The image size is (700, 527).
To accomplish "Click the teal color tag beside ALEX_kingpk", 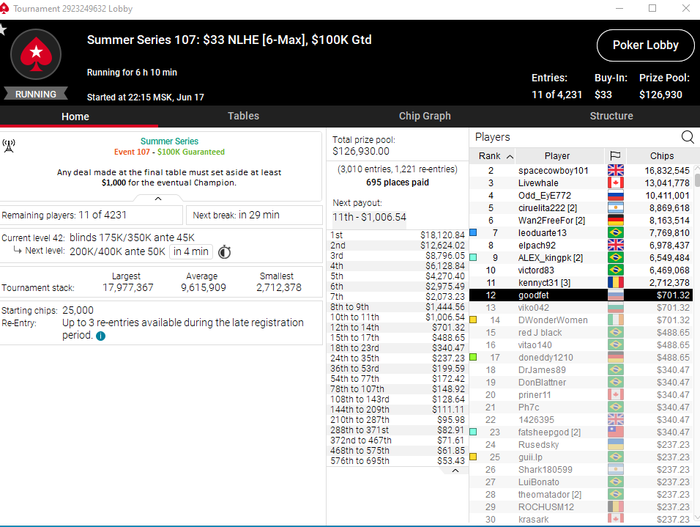I will click(x=473, y=257).
